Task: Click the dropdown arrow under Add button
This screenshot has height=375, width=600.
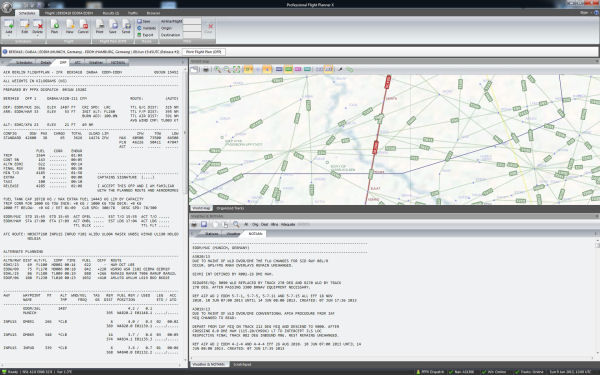Action: pos(8,37)
